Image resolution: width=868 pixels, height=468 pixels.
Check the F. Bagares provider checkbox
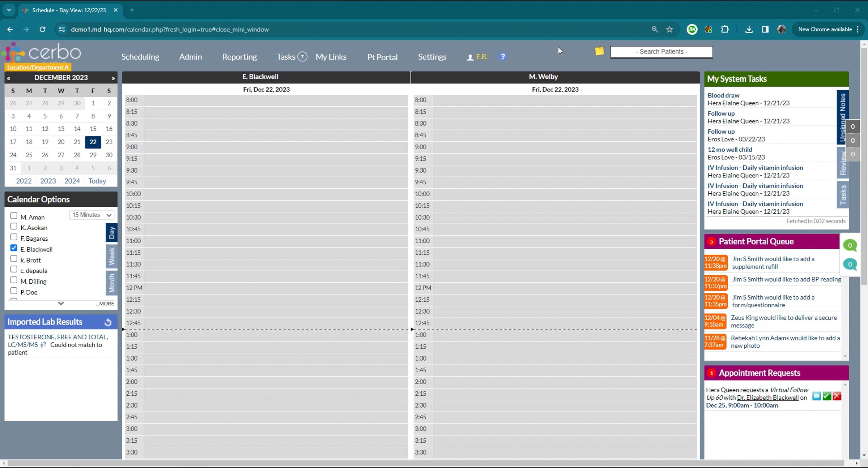pyautogui.click(x=14, y=237)
